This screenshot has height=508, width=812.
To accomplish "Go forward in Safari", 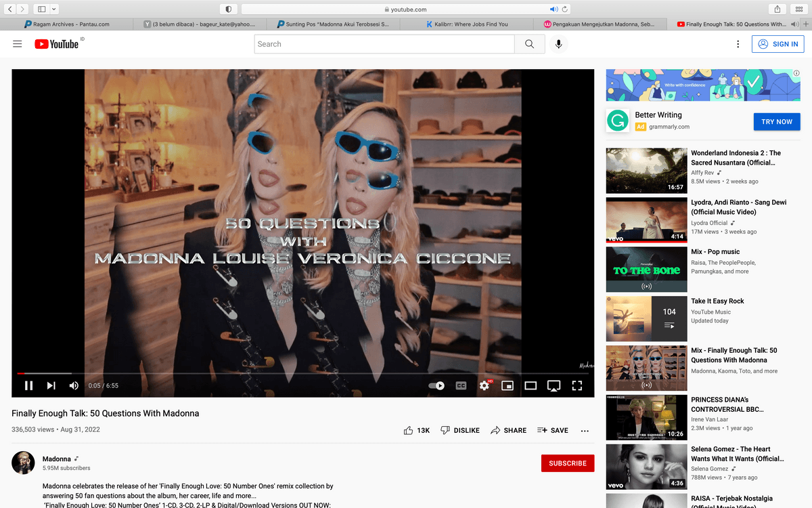I will [x=23, y=9].
